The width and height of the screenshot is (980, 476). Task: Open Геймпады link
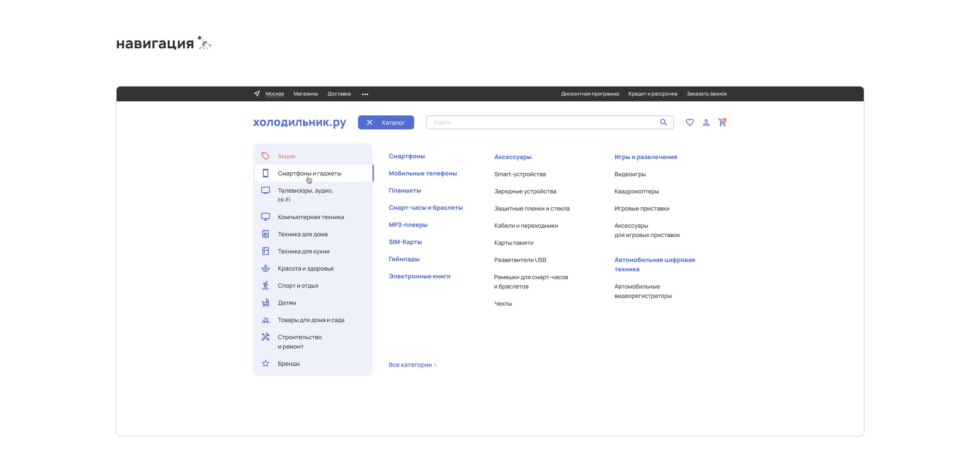(404, 259)
